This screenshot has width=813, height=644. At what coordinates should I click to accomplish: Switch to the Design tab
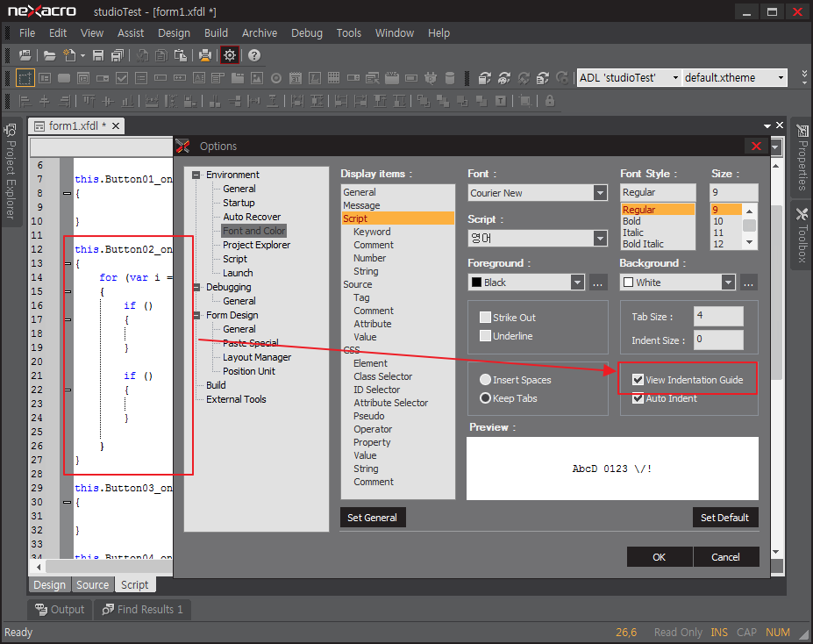(49, 585)
